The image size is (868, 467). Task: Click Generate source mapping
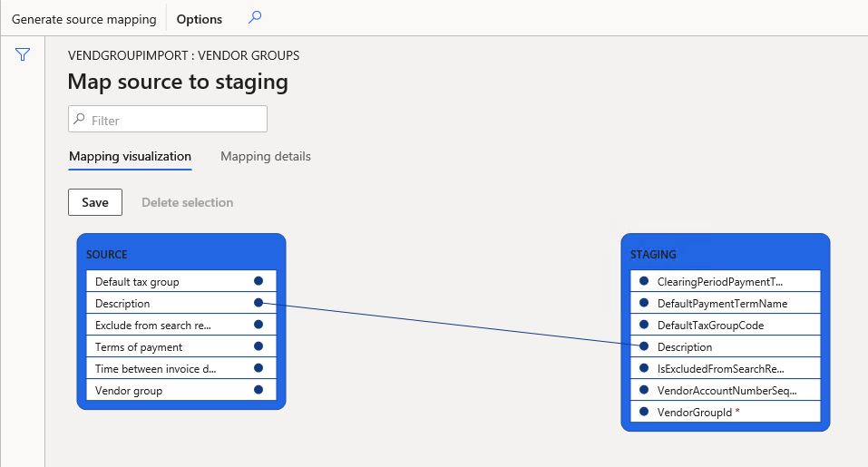(x=84, y=19)
